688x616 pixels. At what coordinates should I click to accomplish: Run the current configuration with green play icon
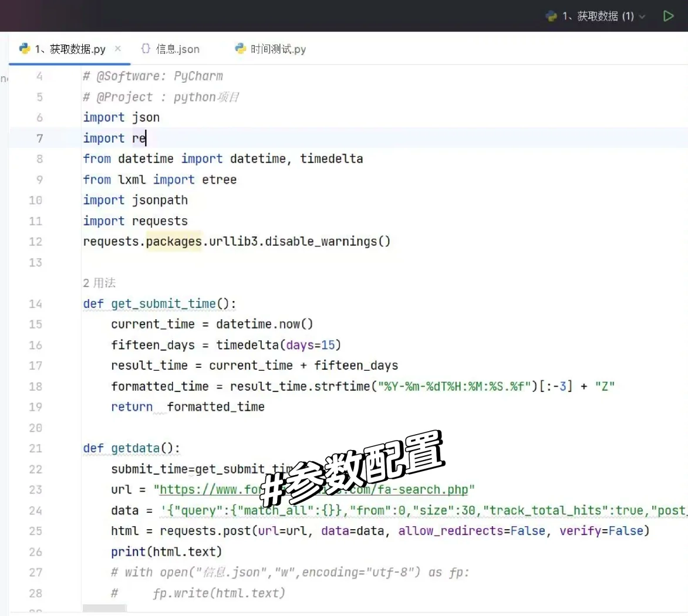[x=668, y=16]
